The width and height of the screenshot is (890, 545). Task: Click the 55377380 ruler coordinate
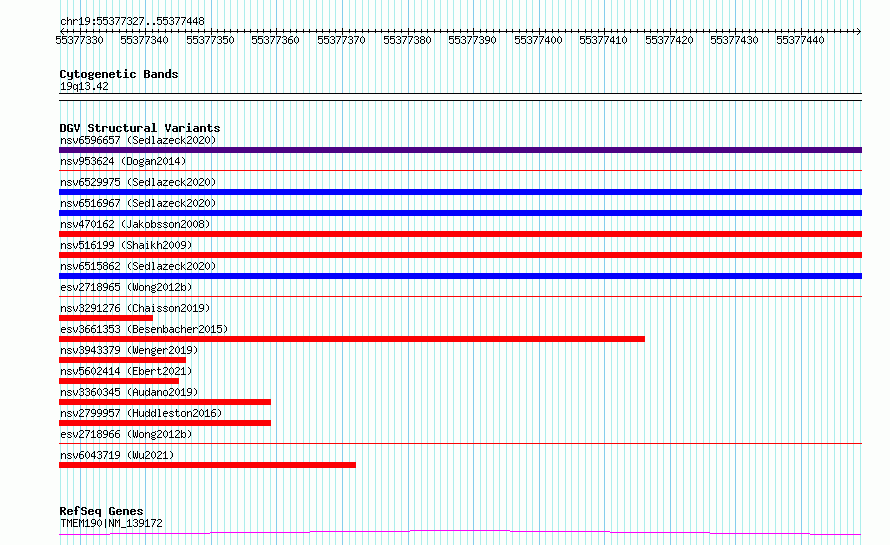[x=407, y=40]
